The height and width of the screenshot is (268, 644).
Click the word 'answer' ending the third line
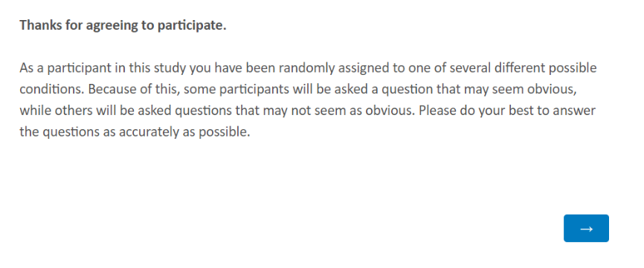point(577,111)
